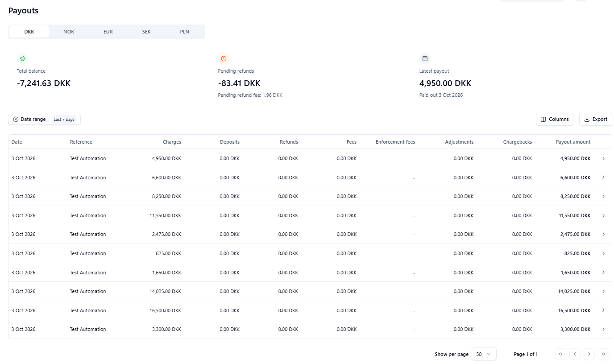Go to the last page

pos(604,354)
